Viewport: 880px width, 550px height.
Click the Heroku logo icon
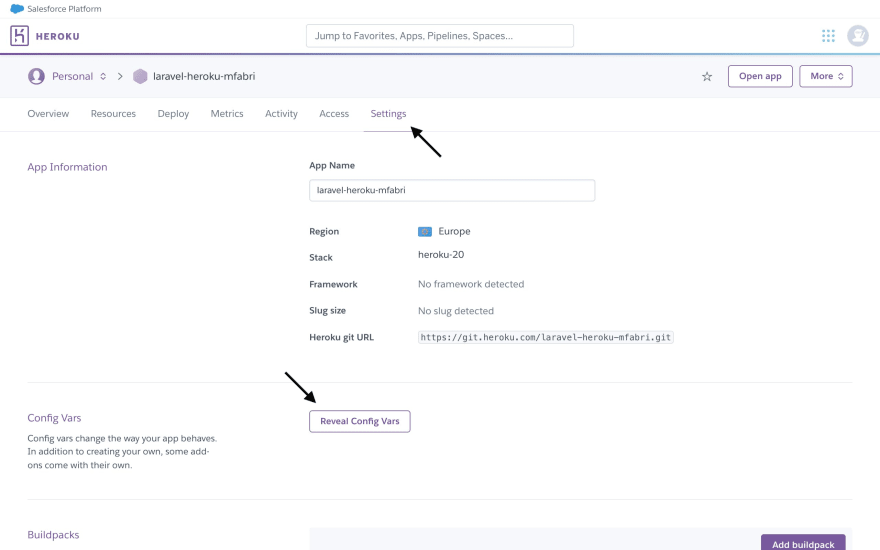click(19, 36)
